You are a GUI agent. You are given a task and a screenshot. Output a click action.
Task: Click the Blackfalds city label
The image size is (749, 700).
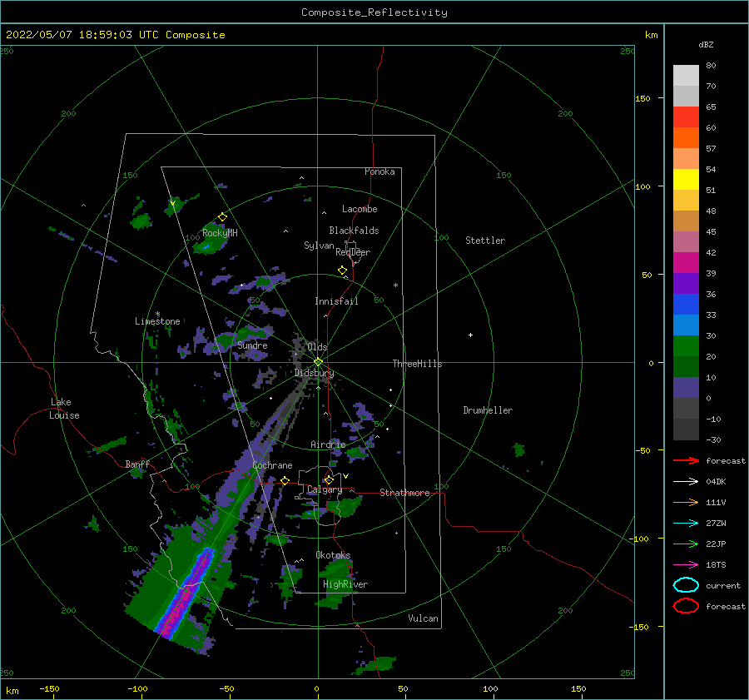[354, 231]
